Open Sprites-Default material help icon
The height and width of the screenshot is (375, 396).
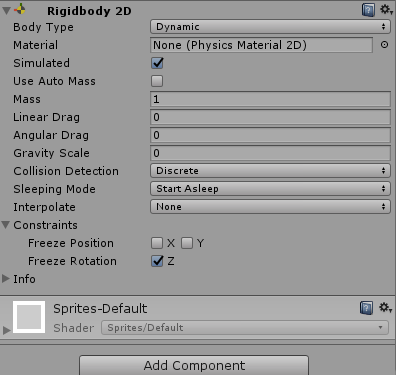pyautogui.click(x=366, y=308)
